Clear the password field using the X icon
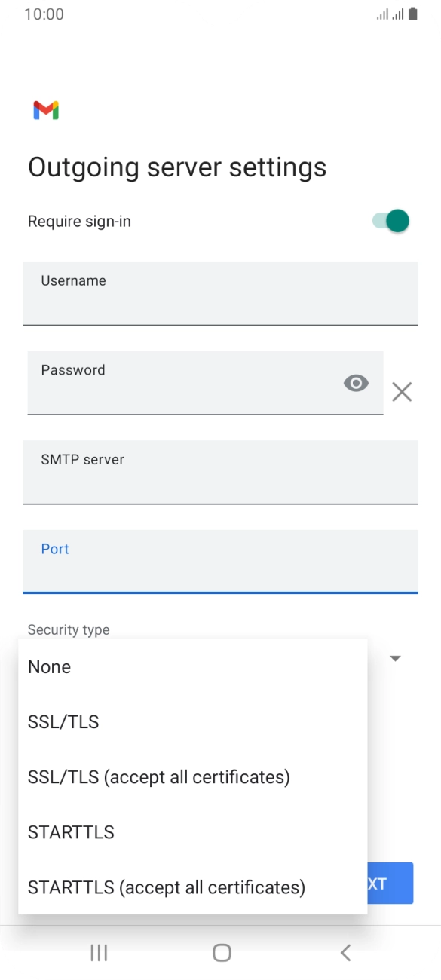Screen dimensions: 441x980 [401, 392]
